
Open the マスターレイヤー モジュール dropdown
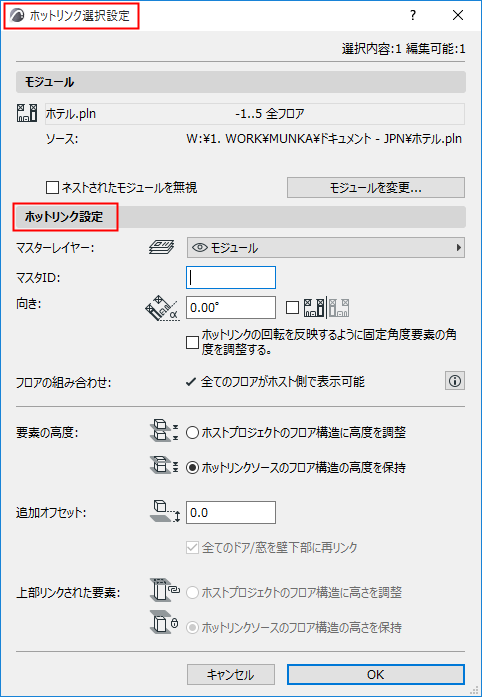[326, 248]
